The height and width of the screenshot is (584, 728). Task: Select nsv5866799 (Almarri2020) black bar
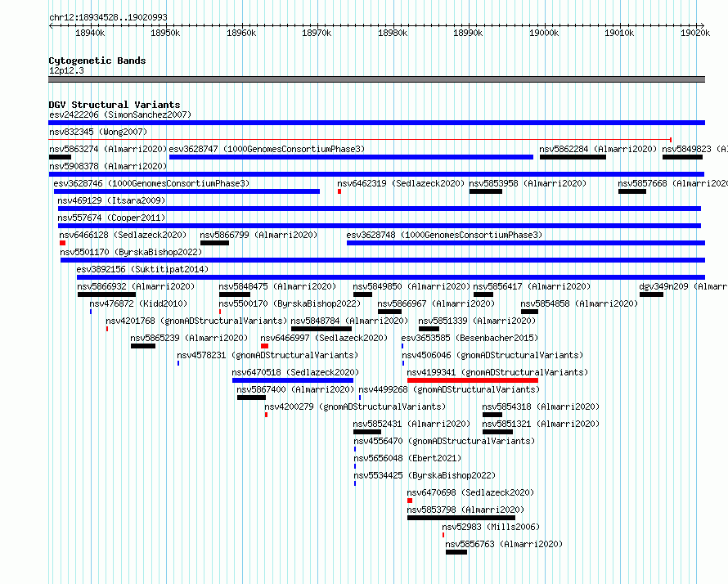tap(214, 243)
